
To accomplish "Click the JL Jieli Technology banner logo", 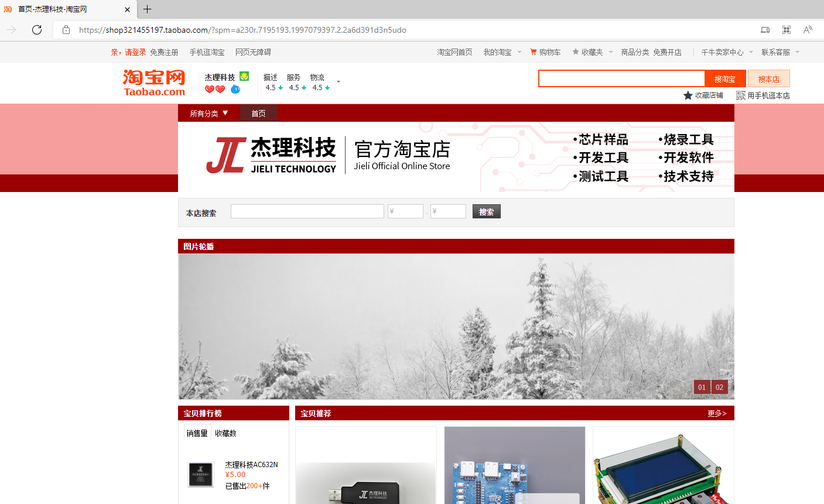I will [271, 156].
